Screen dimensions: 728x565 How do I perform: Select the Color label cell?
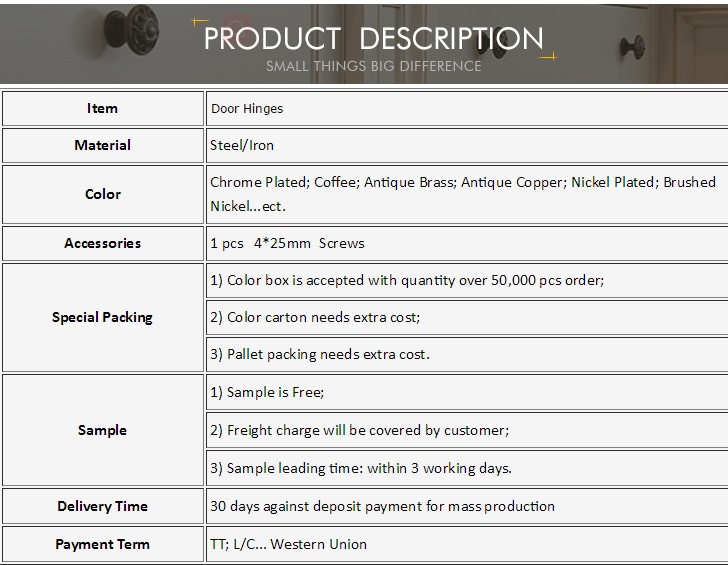[103, 194]
